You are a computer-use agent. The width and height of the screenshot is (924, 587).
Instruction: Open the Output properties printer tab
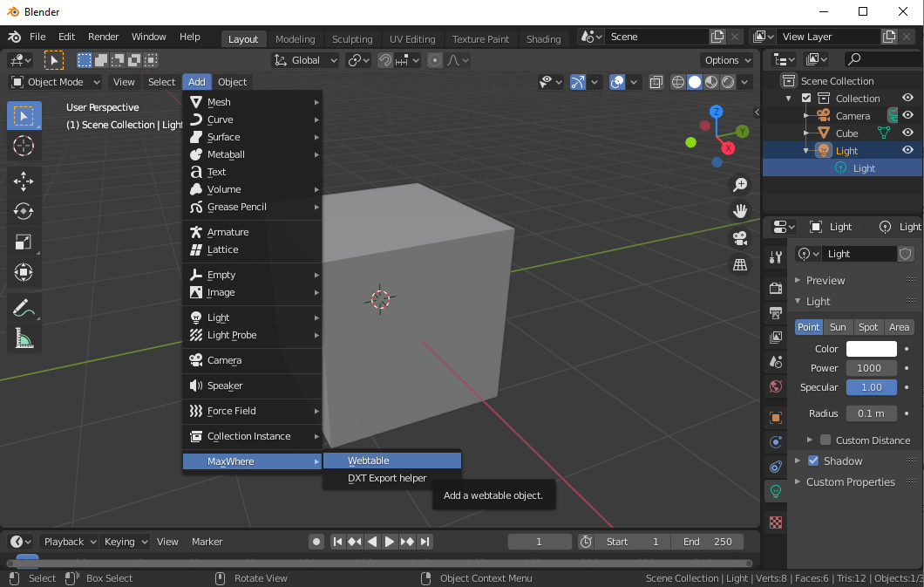point(776,312)
